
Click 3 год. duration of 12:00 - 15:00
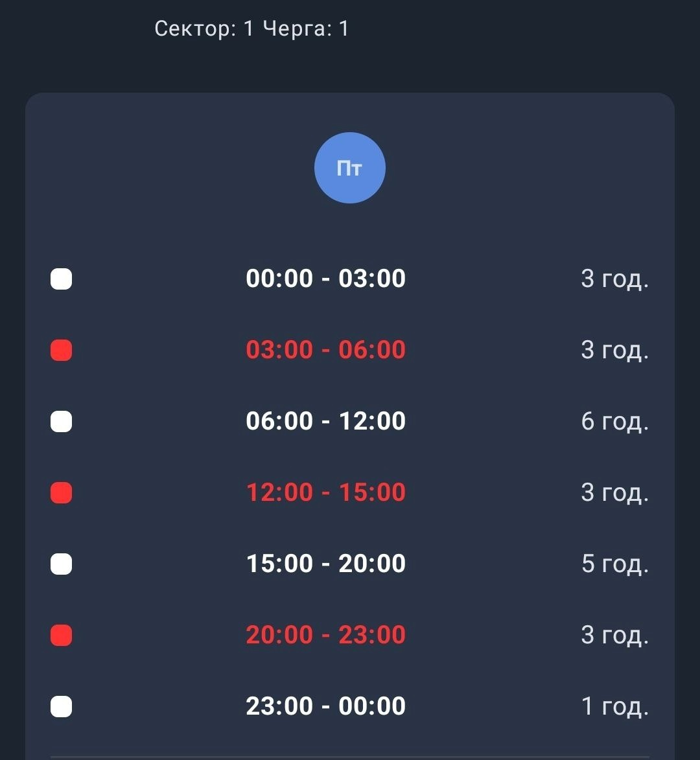614,493
